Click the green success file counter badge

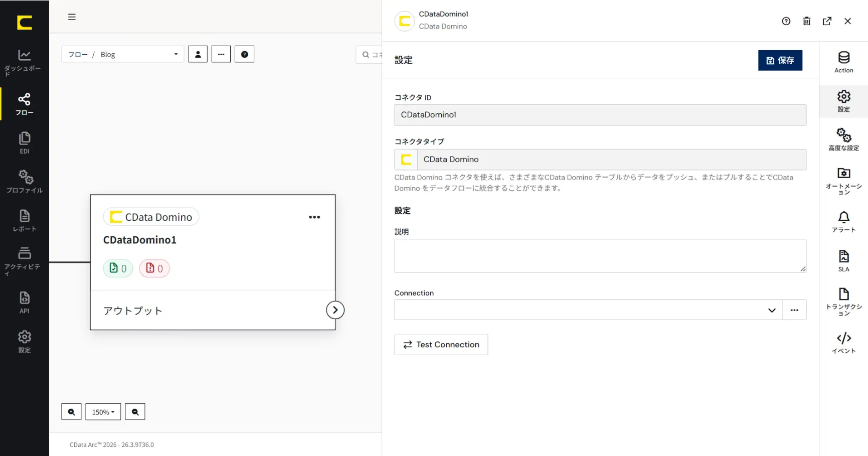click(x=118, y=268)
